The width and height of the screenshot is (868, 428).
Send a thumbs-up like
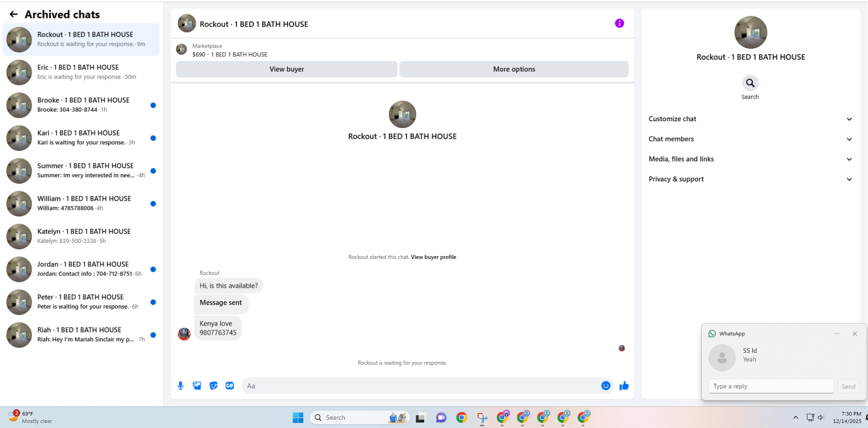(x=624, y=386)
